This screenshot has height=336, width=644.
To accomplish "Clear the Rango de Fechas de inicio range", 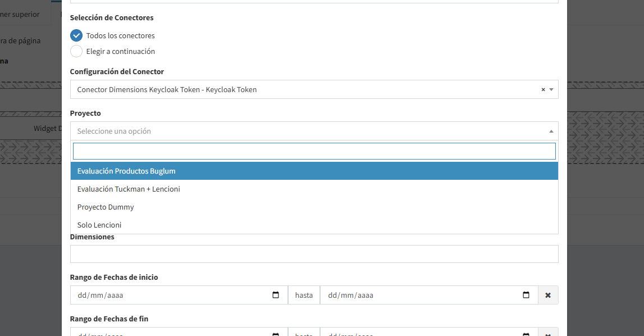I will pos(548,296).
